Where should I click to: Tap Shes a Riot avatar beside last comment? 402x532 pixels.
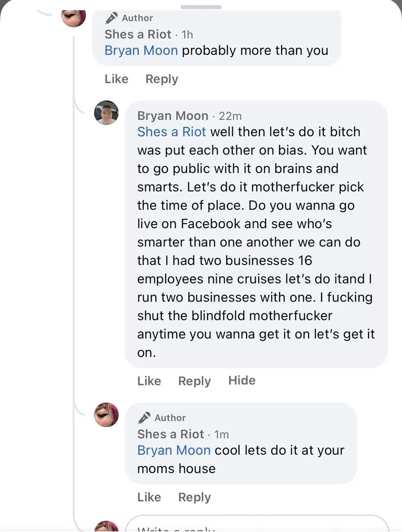[x=106, y=414]
